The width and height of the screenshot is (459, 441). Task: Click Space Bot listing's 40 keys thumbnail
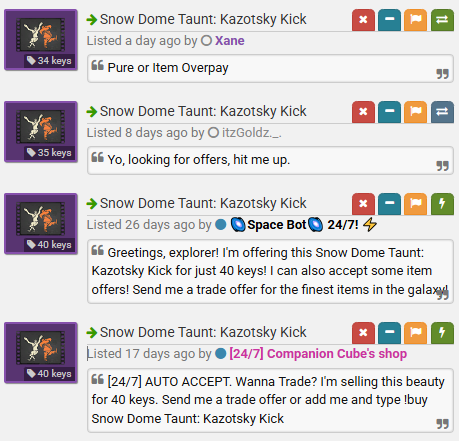click(x=41, y=224)
